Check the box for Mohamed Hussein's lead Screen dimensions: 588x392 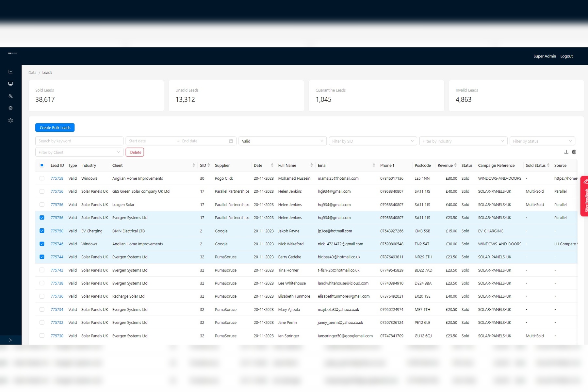click(42, 178)
